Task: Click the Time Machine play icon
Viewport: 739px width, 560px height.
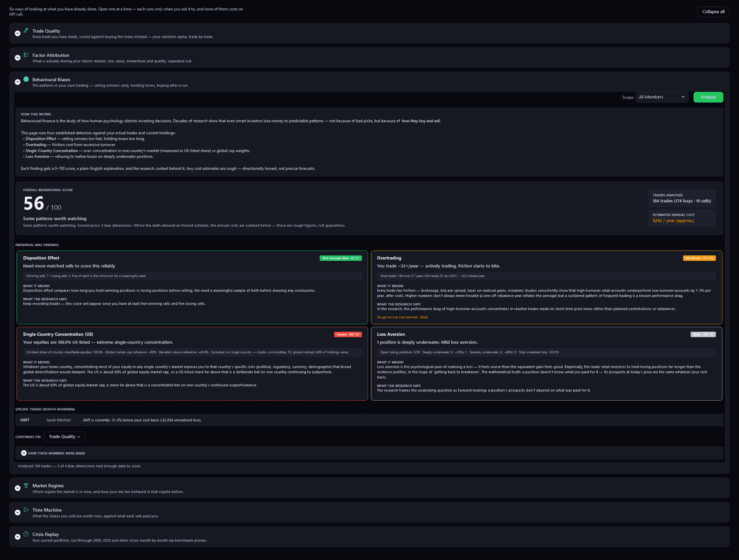Action: tap(26, 510)
